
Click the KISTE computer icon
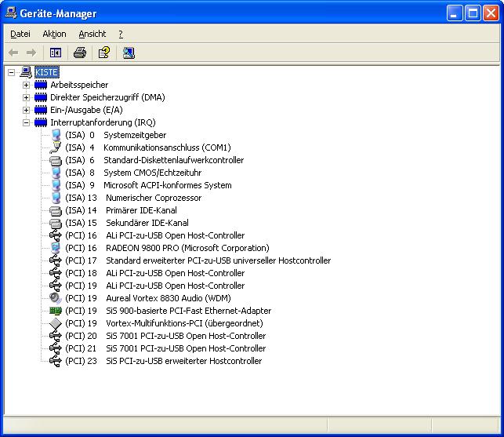point(26,72)
